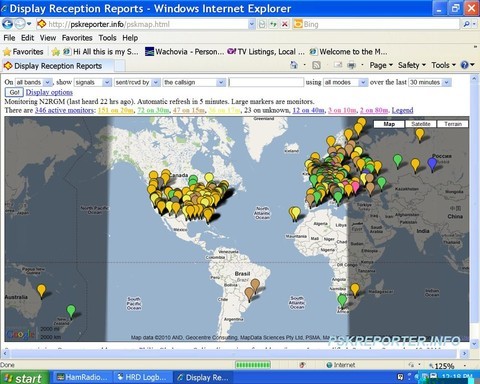Open the File menu
The width and height of the screenshot is (480, 384).
9,38
